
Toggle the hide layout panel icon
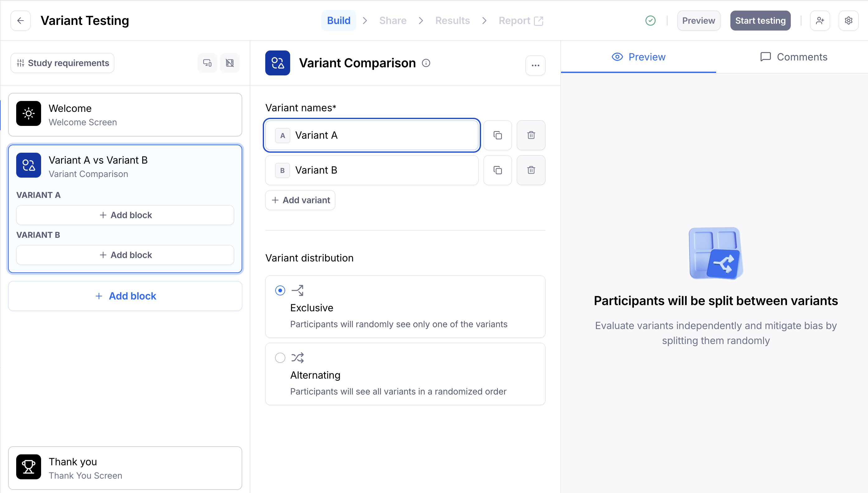click(x=230, y=63)
